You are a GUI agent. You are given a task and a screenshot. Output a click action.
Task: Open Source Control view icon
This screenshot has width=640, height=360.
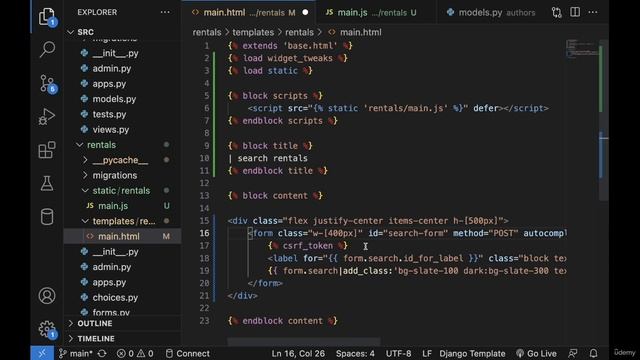click(47, 84)
